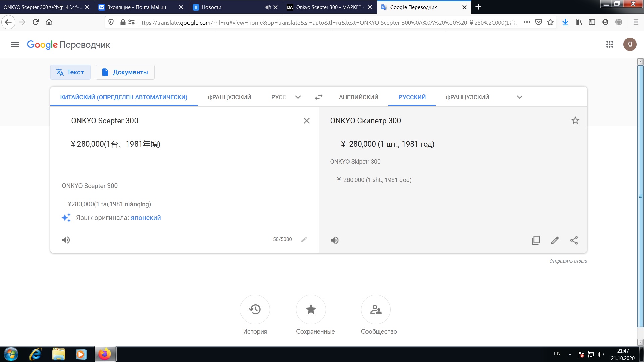644x362 pixels.
Task: Expand the source language list
Action: coord(298,97)
